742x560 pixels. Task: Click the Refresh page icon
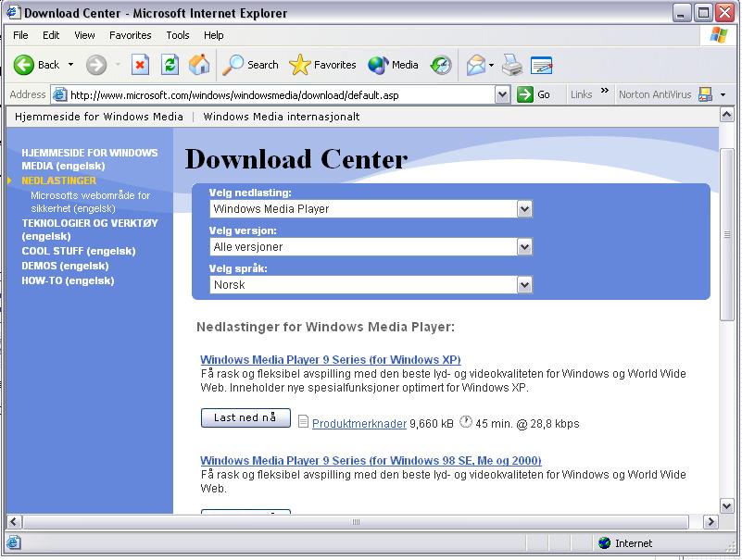170,65
